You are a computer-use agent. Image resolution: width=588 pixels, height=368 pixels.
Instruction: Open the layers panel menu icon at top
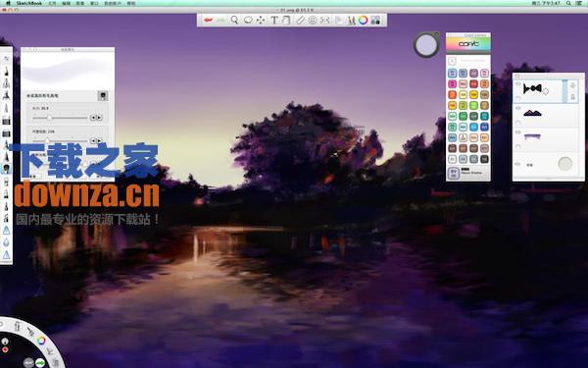coord(517,77)
